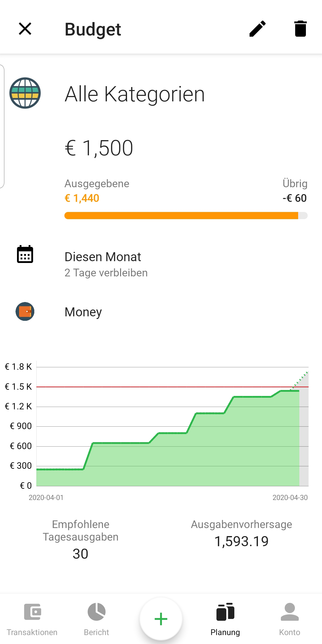Switch to the Bericht tab
The image size is (322, 644).
[x=97, y=619]
